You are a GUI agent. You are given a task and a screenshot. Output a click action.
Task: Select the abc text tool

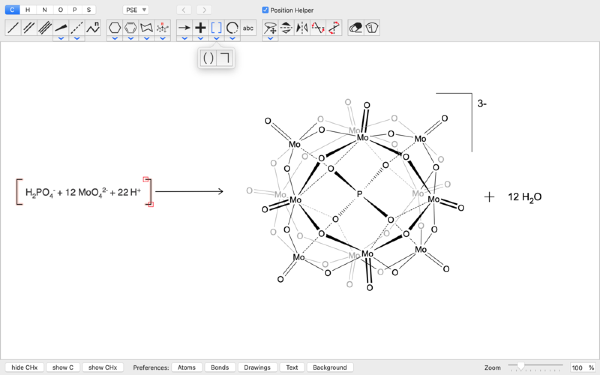point(248,28)
